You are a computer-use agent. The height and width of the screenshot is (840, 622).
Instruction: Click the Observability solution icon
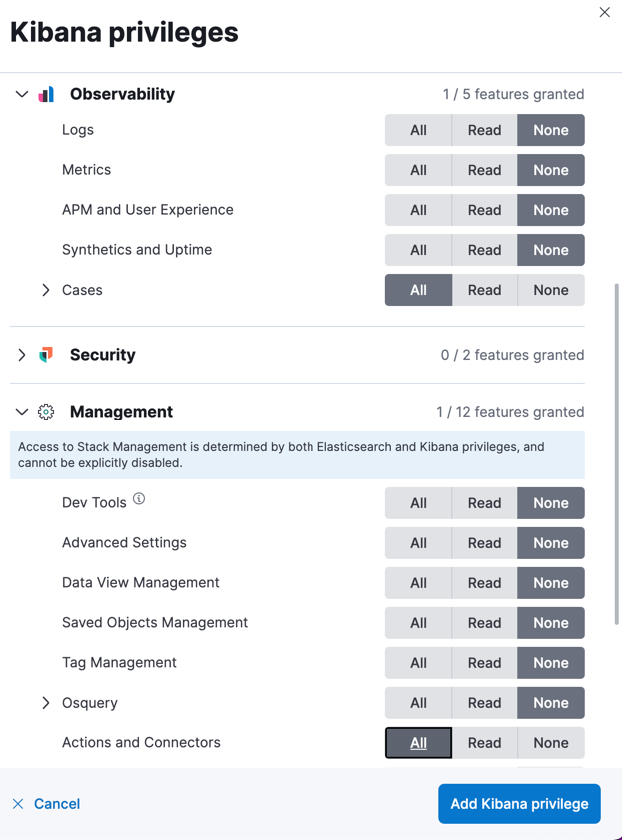pyautogui.click(x=46, y=94)
